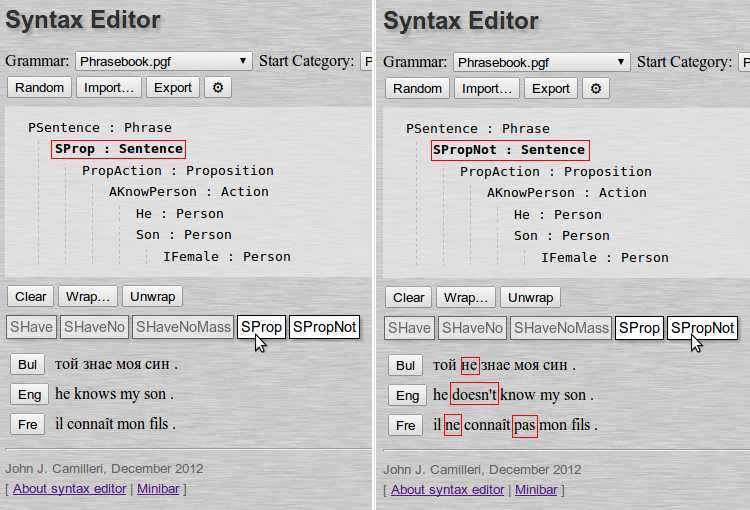Select the highlighted SProp : Sentence tree node
750x510 pixels.
(x=119, y=149)
